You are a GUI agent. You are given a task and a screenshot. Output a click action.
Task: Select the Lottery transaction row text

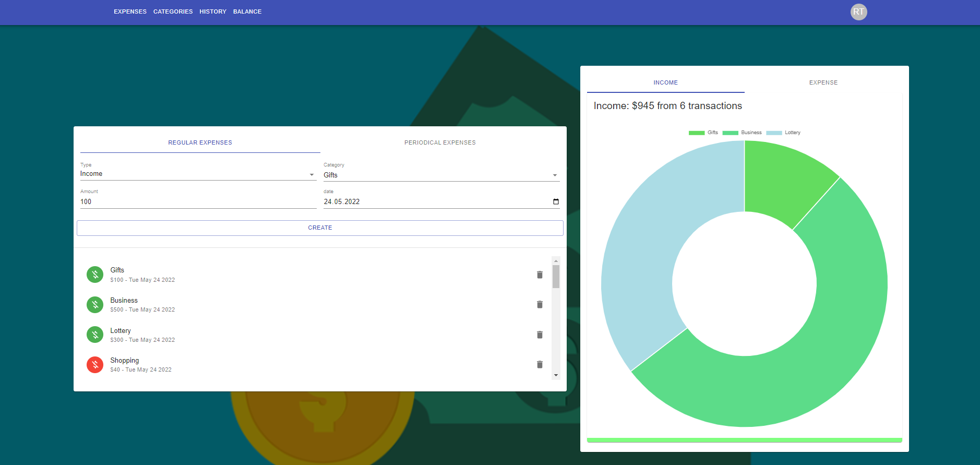pos(142,335)
